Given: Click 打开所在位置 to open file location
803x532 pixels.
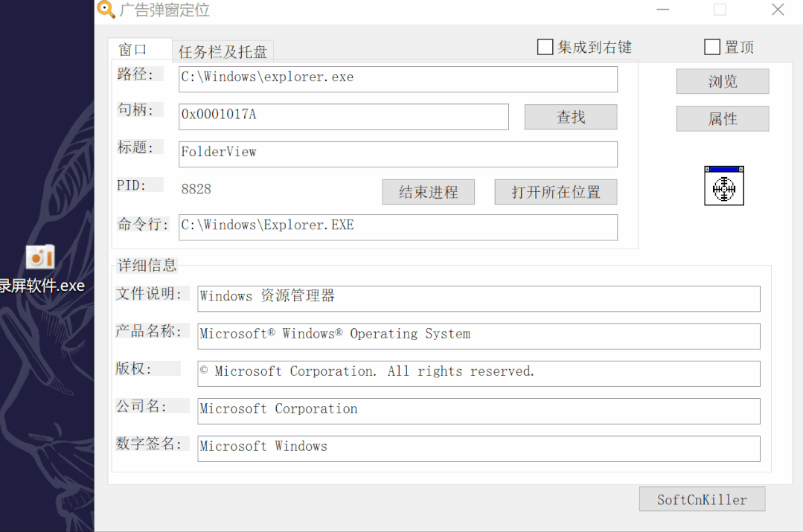Looking at the screenshot, I should pyautogui.click(x=556, y=192).
